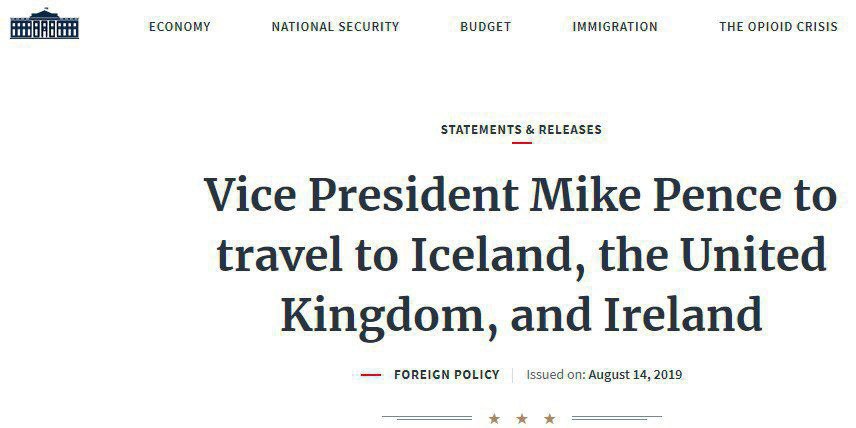Open the Immigration navigation item

click(615, 27)
